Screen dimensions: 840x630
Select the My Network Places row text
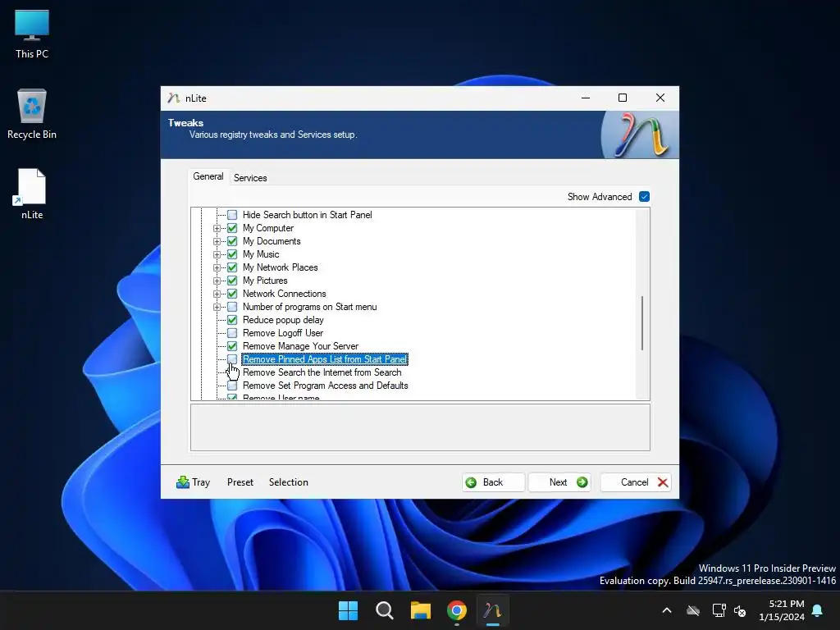tap(281, 267)
